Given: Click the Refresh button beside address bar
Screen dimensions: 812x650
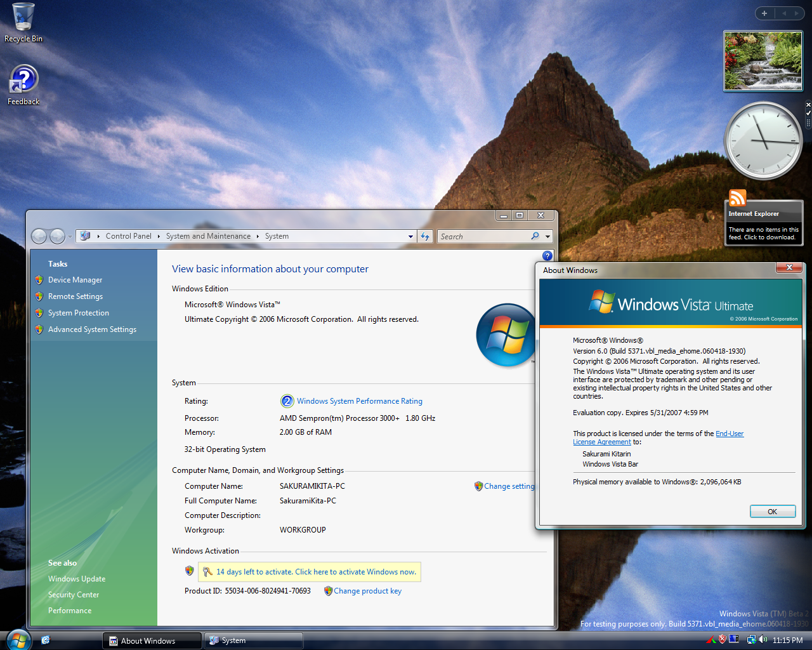Looking at the screenshot, I should point(425,236).
